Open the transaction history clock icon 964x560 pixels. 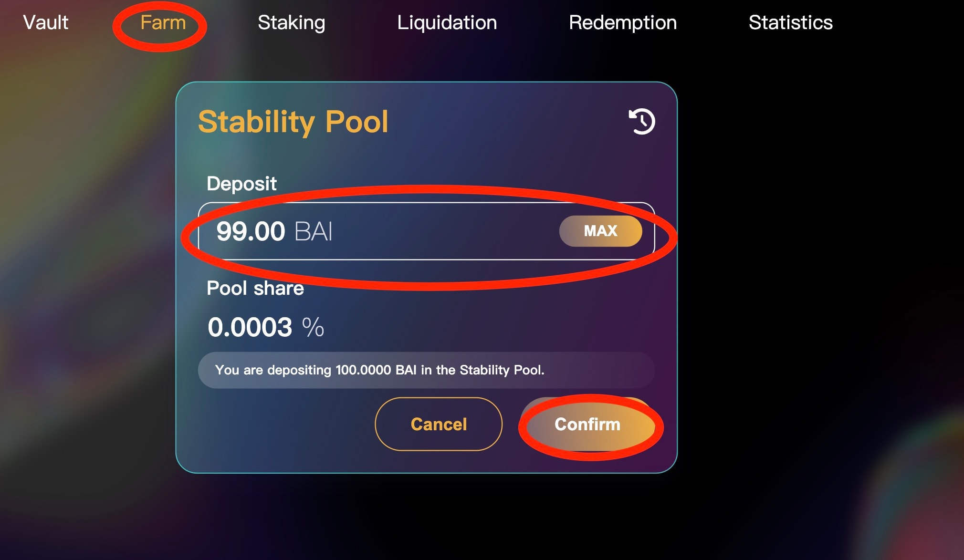tap(642, 122)
